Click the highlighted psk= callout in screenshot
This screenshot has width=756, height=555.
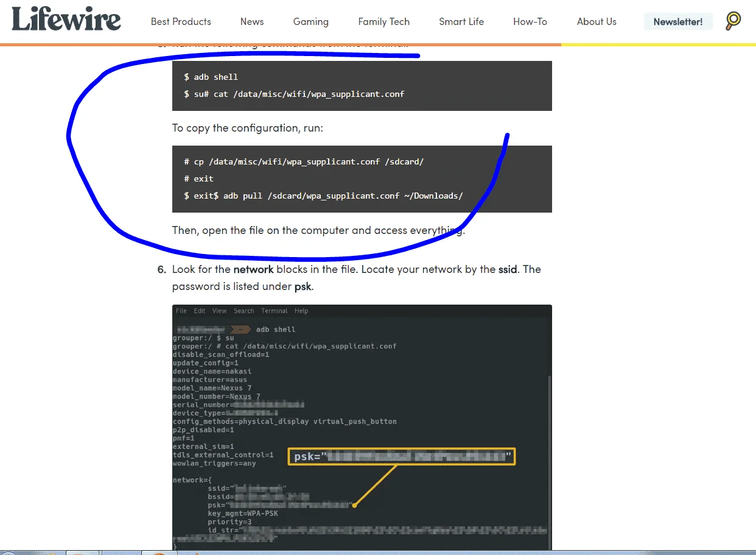tap(402, 456)
